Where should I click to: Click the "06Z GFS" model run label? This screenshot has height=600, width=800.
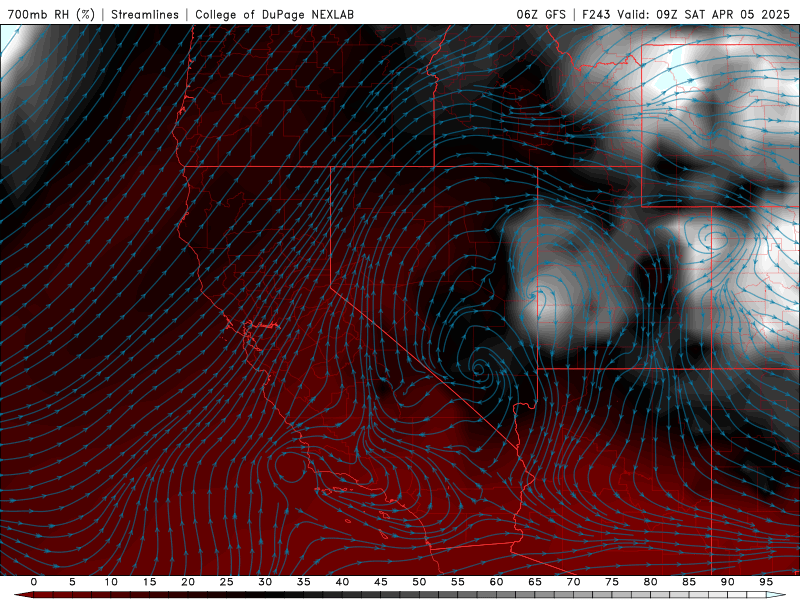[x=541, y=14]
